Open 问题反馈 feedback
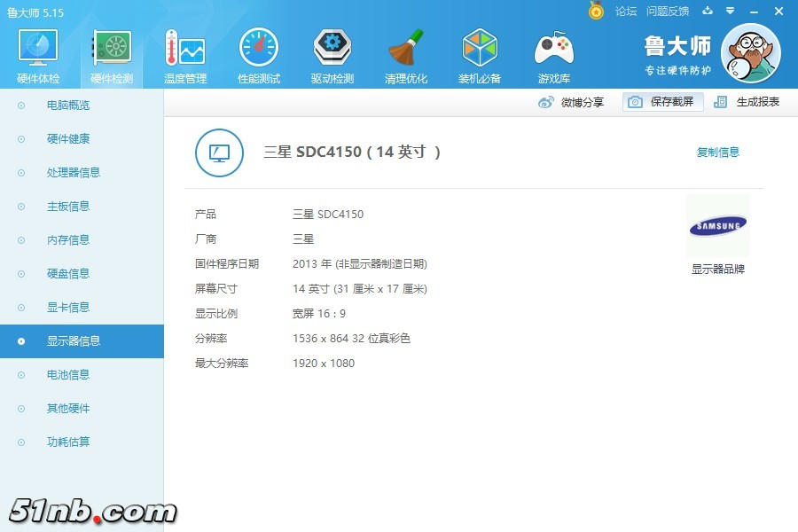This screenshot has height=532, width=798. tap(669, 12)
